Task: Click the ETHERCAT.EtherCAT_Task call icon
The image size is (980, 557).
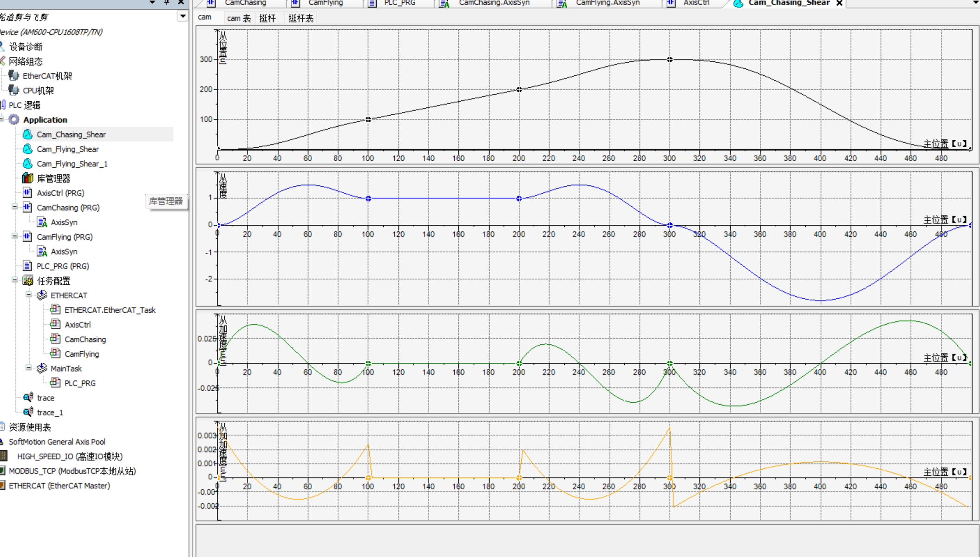Action: [x=55, y=310]
